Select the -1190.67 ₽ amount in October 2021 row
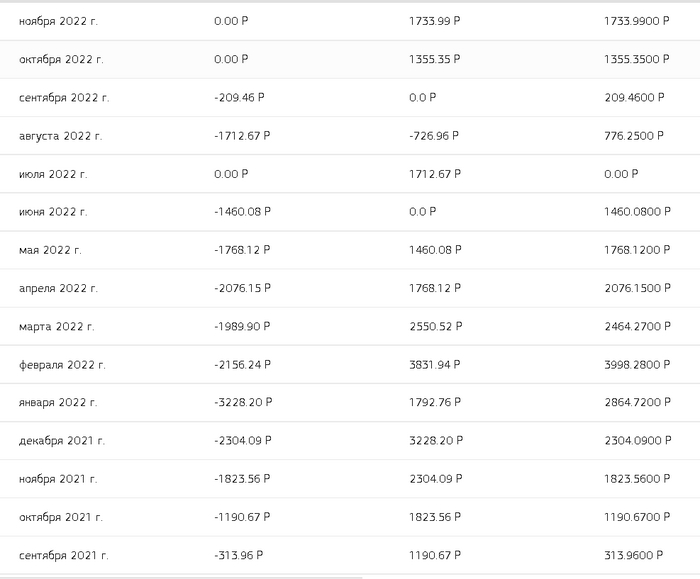 click(x=242, y=517)
